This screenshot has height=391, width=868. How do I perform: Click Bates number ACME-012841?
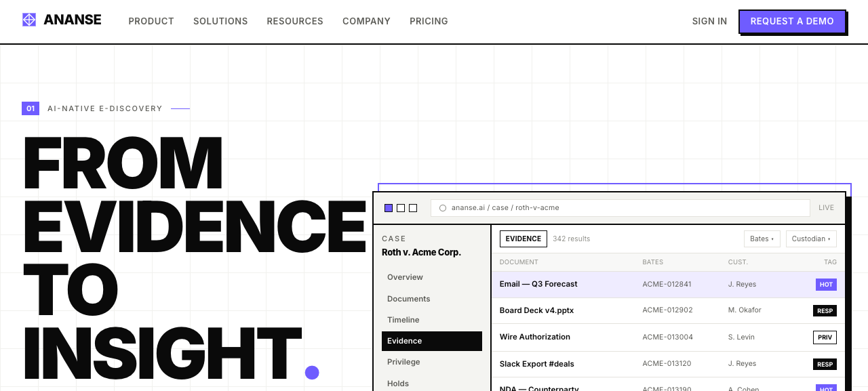pos(667,285)
